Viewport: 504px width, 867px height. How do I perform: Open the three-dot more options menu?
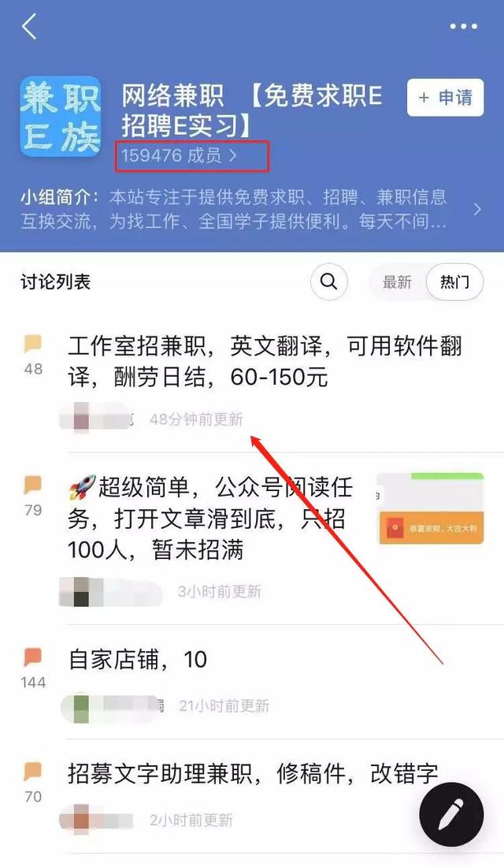(463, 26)
